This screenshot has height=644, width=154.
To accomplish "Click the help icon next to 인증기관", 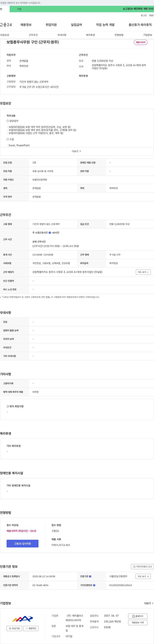I will (90, 577).
